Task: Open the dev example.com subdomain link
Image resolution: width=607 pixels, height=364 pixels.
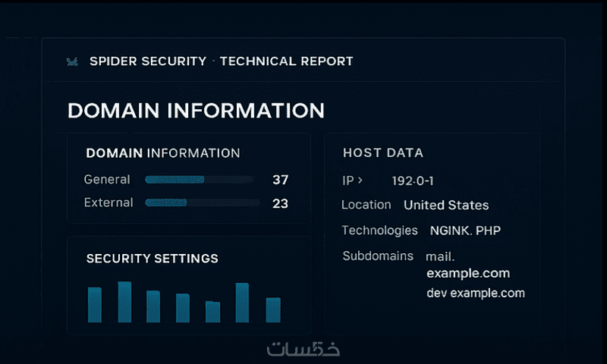Action: pos(475,293)
